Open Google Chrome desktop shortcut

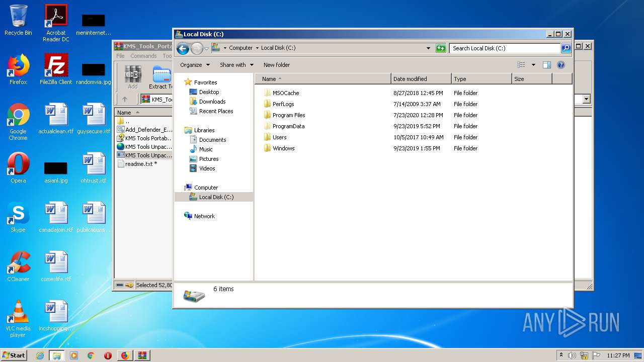(18, 122)
